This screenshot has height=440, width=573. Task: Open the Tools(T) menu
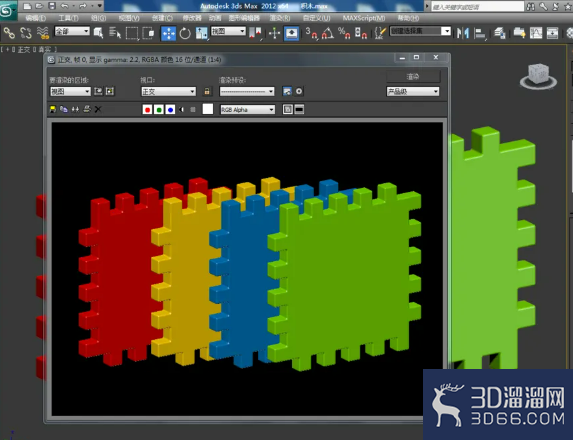pyautogui.click(x=68, y=18)
